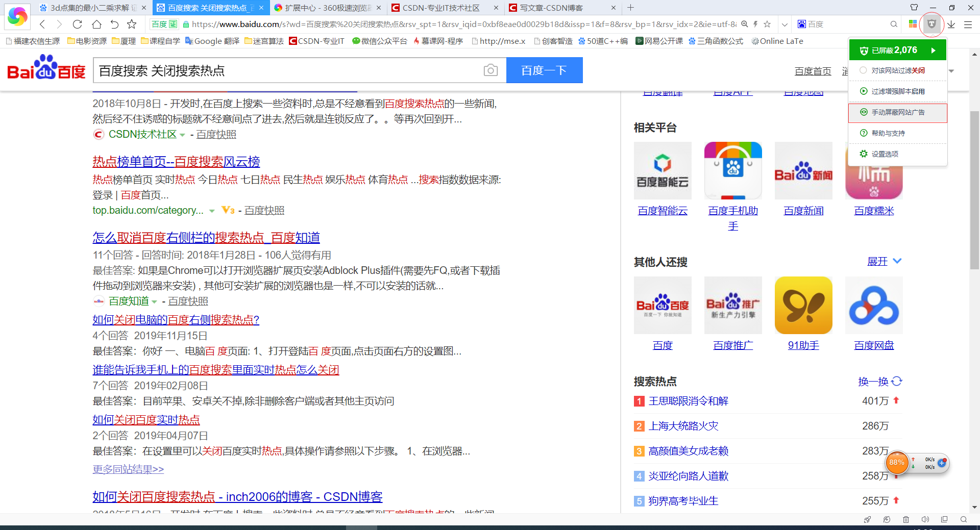Click 更多同站结果>> link
This screenshot has height=530, width=980.
[x=128, y=469]
